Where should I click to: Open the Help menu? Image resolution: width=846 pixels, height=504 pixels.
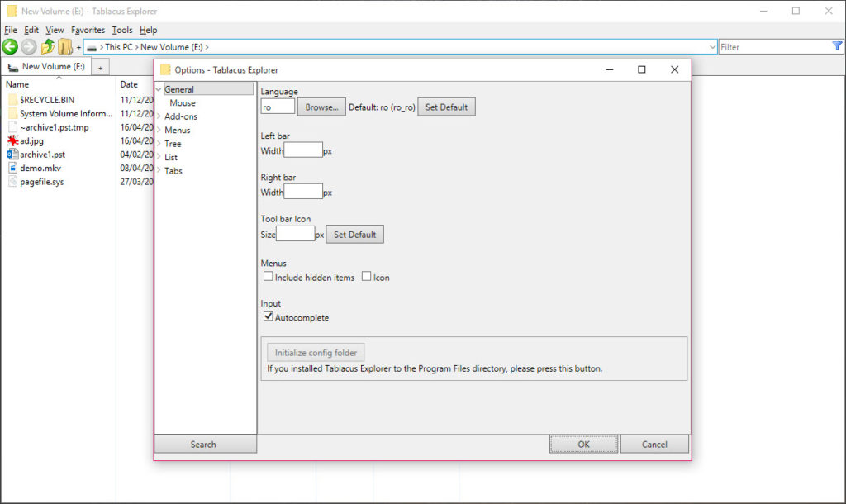point(149,31)
